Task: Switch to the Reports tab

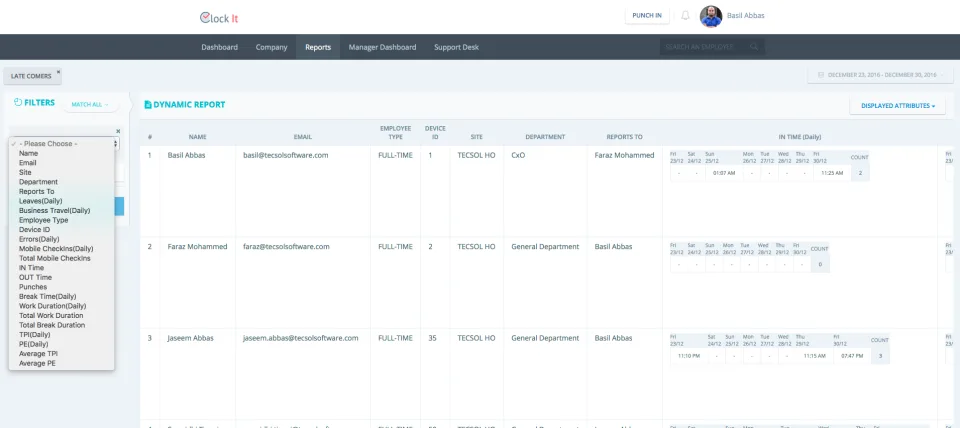Action: (x=318, y=47)
